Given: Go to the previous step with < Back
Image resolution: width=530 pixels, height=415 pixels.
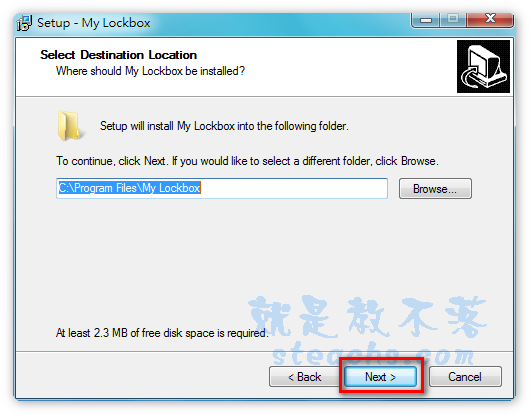Looking at the screenshot, I should click(x=304, y=376).
